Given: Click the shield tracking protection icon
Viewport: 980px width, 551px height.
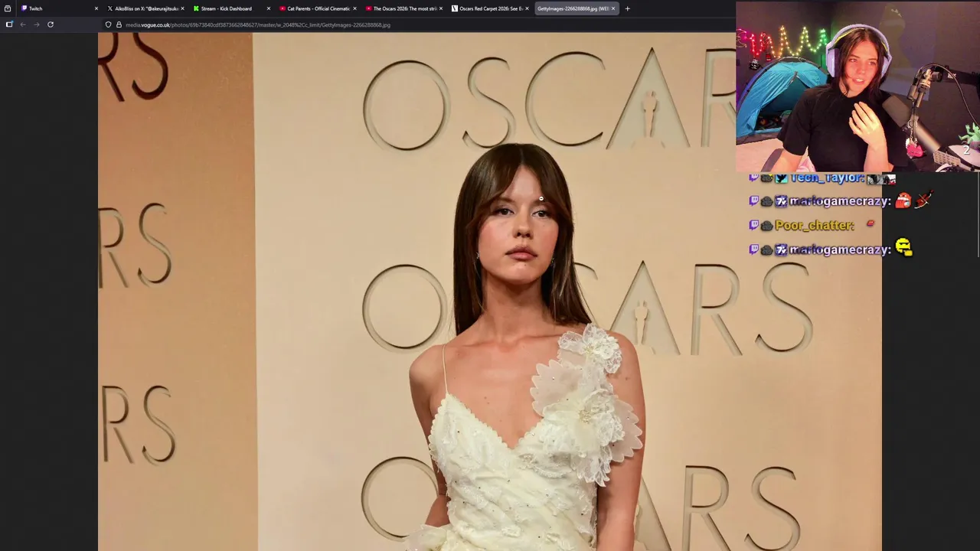Looking at the screenshot, I should pos(108,24).
